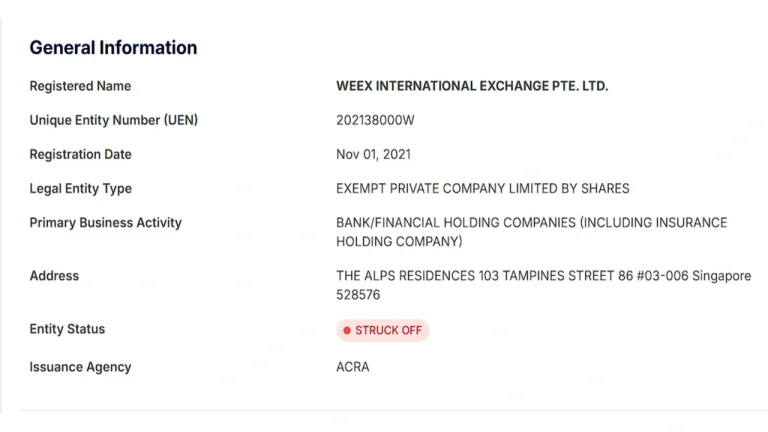
Task: Click the ACRA issuance agency value
Action: (353, 367)
